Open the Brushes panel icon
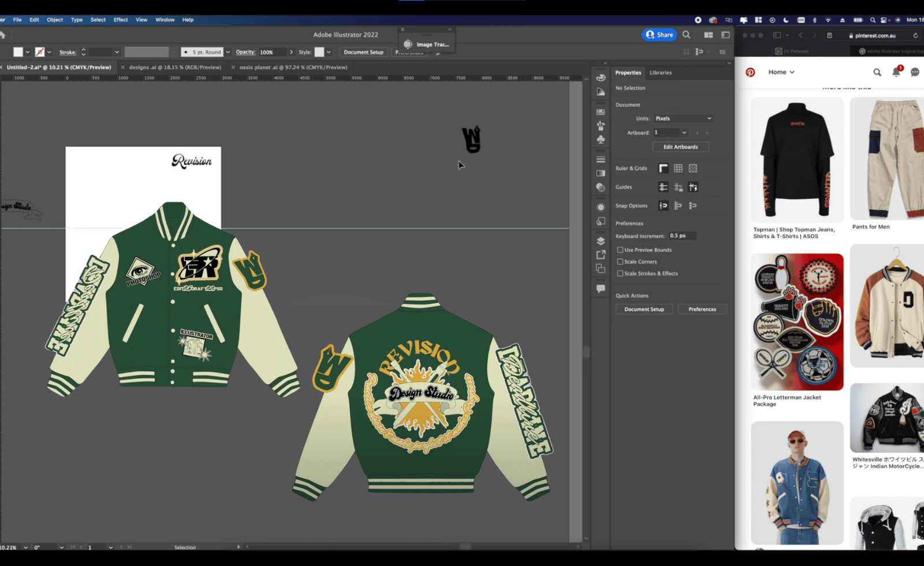Screen dimensions: 924x566 [x=601, y=125]
